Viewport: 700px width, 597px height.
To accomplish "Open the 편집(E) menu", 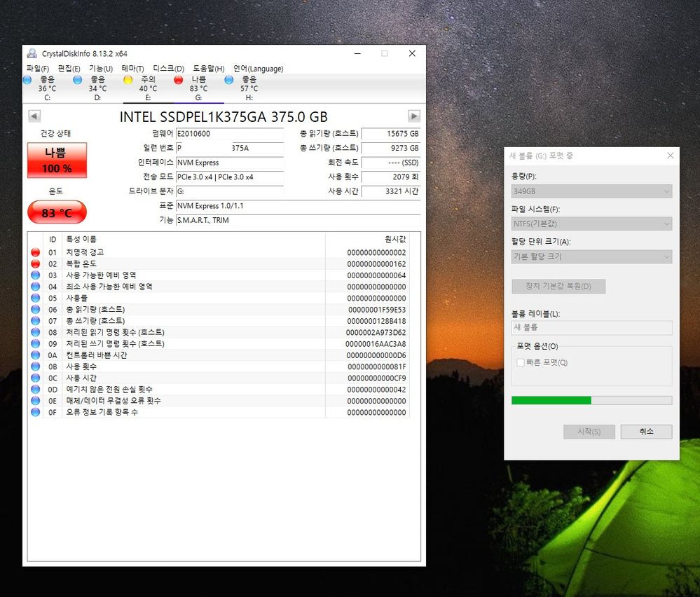I will coord(69,68).
